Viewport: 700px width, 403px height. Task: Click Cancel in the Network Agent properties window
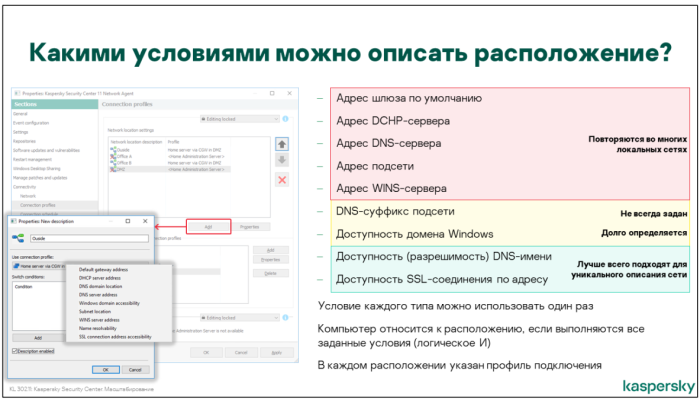(241, 353)
